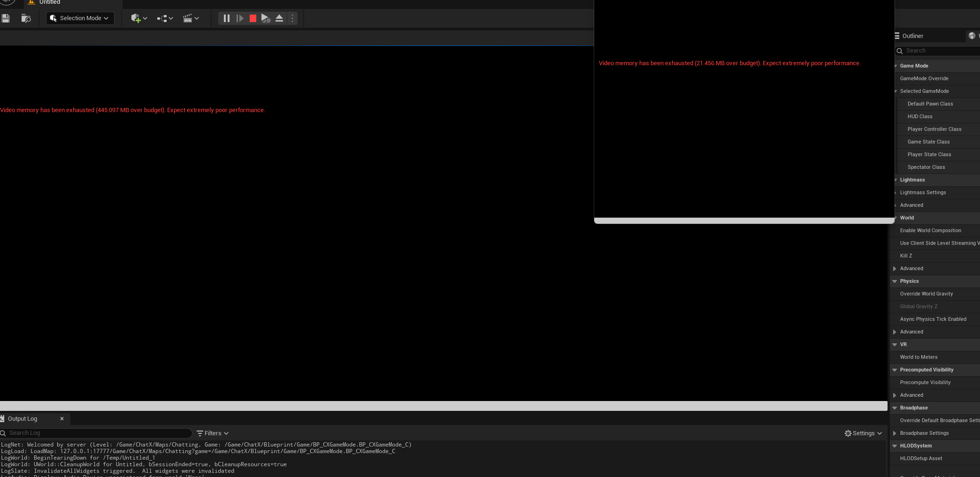Expand the Broadphase Settings row
This screenshot has width=980, height=477.
click(x=895, y=433)
